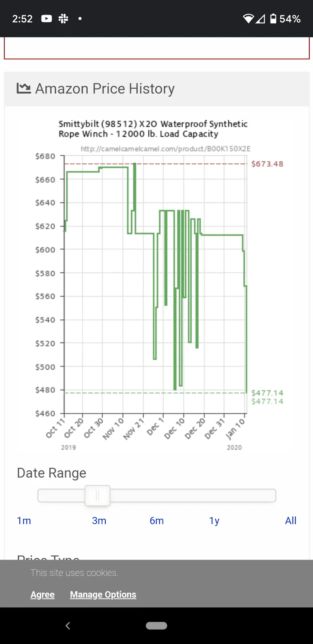
Task: Tap the $673.48 highest price label
Action: 267,164
